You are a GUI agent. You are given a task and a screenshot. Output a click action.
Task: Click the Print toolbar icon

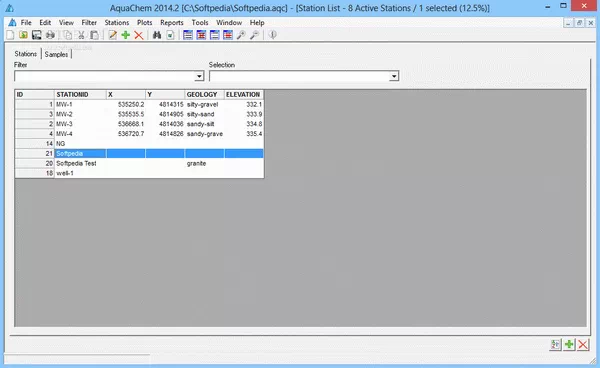(x=50, y=35)
